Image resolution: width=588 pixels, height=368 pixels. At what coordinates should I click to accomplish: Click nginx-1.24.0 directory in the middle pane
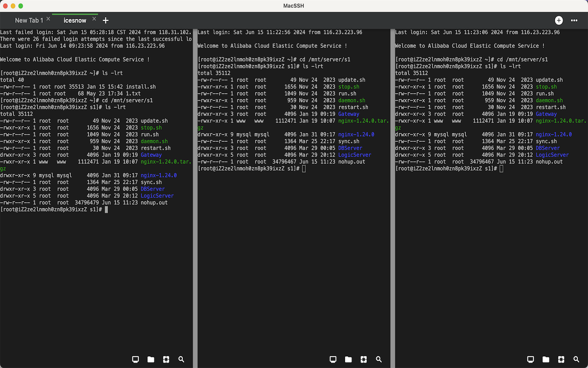[356, 134]
